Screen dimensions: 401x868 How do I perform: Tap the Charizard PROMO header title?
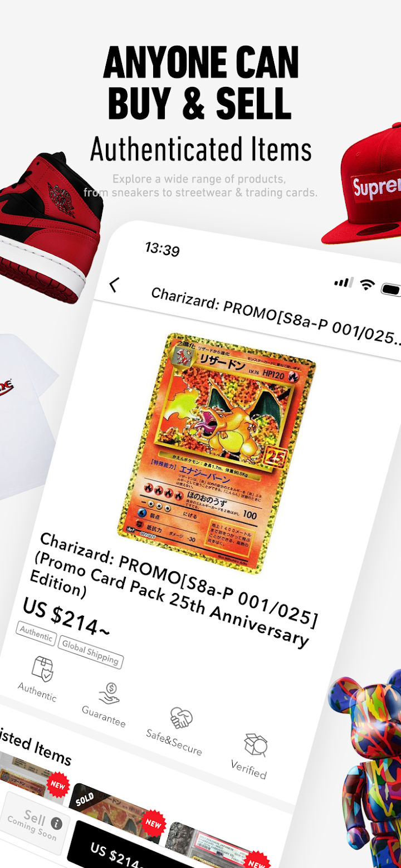coord(276,316)
